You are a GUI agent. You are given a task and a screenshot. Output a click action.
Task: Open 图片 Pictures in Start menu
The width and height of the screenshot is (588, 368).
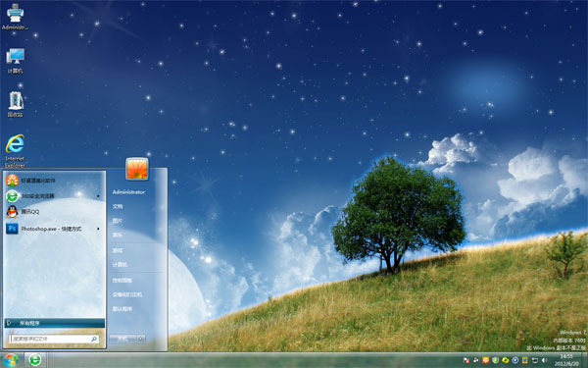118,221
